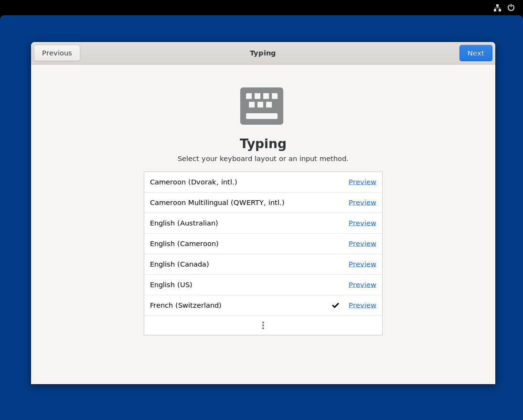Choose English (Australian) keyboard layout
Viewport: 523px width, 420px height.
pos(184,223)
